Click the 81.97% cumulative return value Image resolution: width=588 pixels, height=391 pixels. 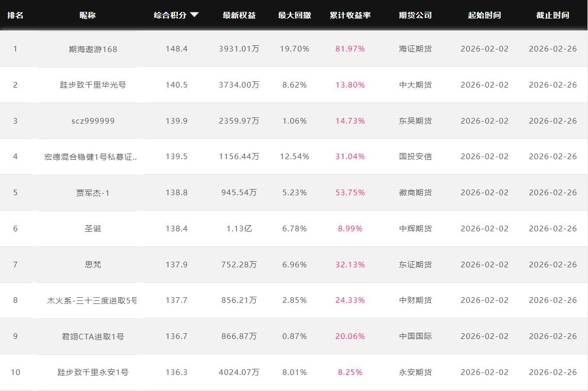coord(350,49)
